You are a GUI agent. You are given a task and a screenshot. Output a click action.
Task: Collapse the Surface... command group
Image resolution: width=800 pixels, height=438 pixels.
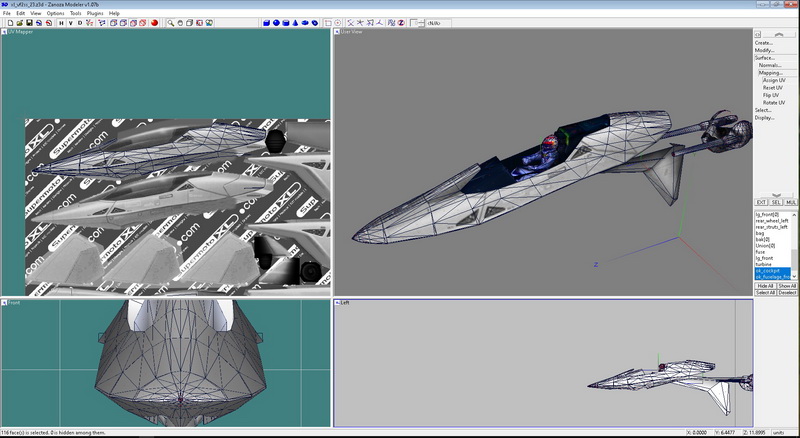[765, 58]
